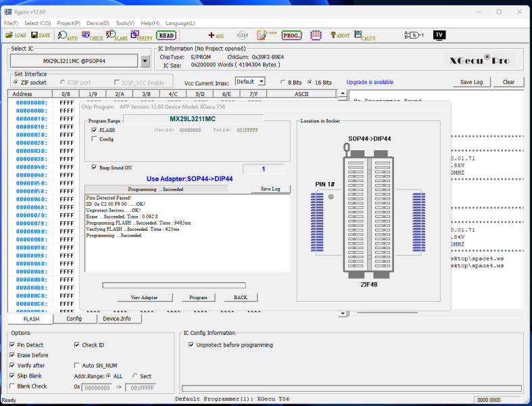
Task: Select the 8 Bits radio button
Action: click(x=283, y=83)
